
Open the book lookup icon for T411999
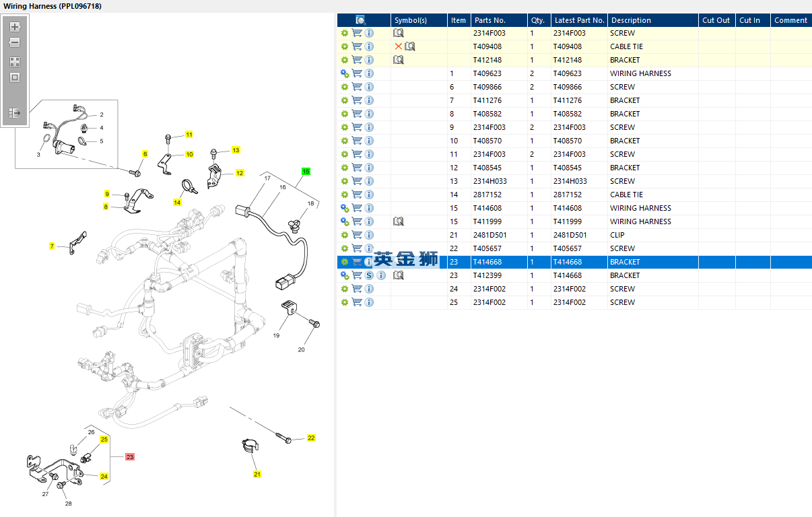click(x=399, y=221)
